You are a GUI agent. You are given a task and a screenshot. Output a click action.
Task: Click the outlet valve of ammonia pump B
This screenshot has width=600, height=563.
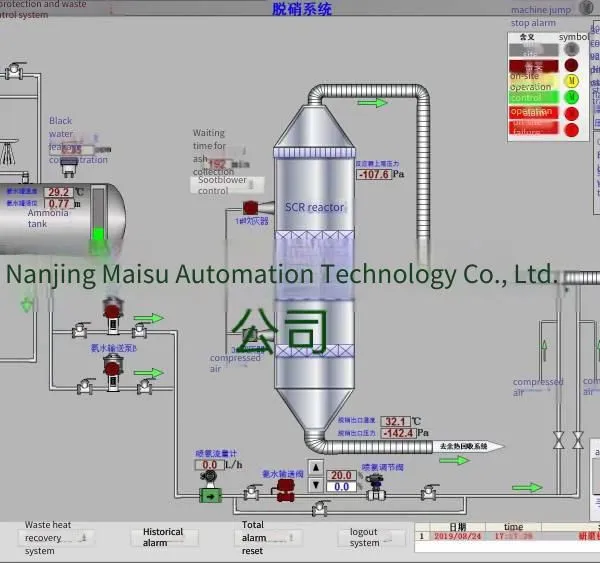pyautogui.click(x=145, y=386)
